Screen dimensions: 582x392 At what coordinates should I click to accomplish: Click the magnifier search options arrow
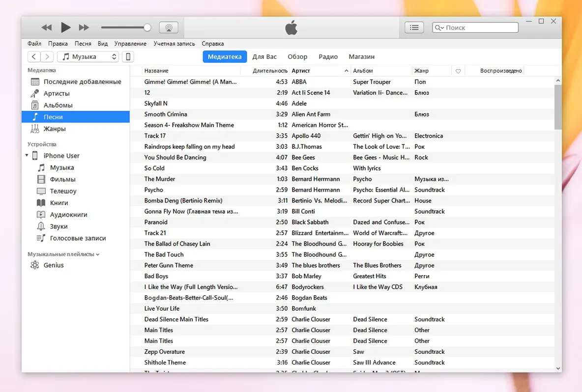439,28
